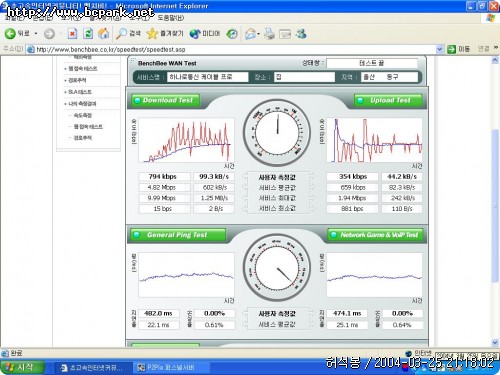Print the page with the printer icon
Image resolution: width=500 pixels, height=375 pixels.
tap(269, 34)
